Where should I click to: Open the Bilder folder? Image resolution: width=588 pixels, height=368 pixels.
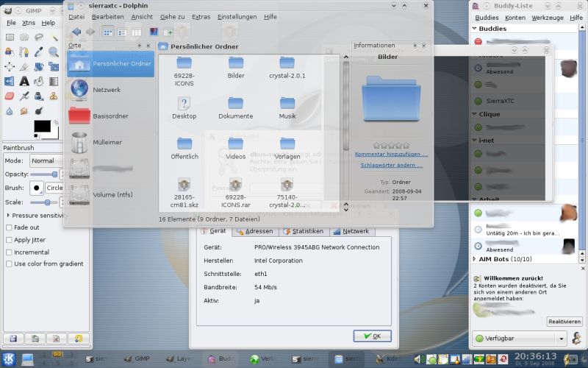tap(236, 67)
